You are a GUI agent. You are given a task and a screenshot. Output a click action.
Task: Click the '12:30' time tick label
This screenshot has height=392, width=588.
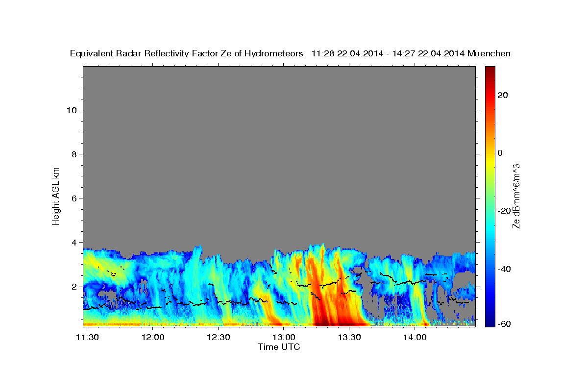(x=219, y=337)
